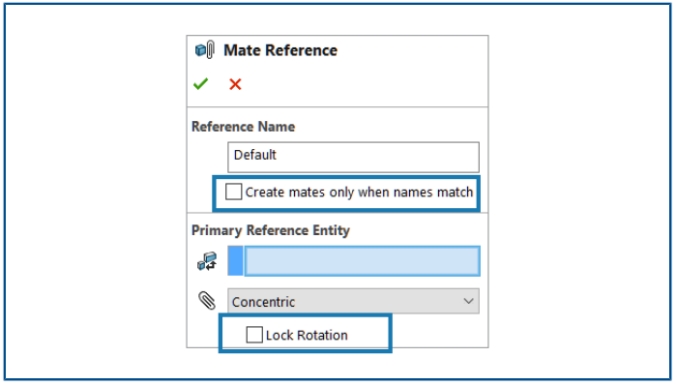Click the Primary Reference Entity section heading
Screen dimensions: 677x386
point(271,230)
